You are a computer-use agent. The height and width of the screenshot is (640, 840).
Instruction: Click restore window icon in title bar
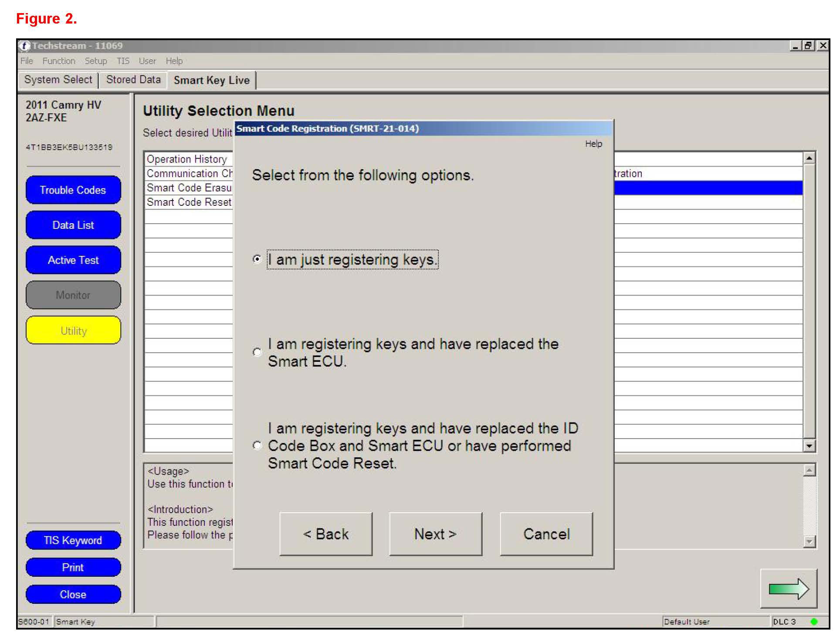[809, 46]
